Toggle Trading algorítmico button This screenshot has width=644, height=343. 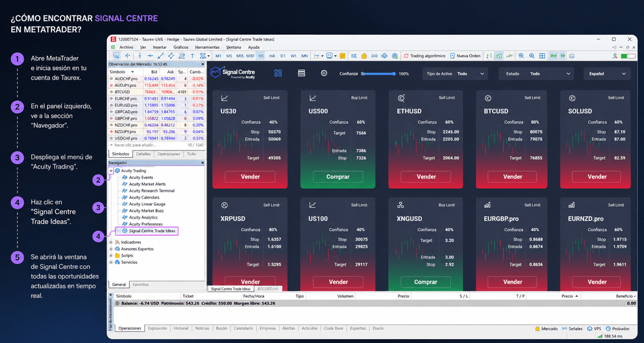coord(425,56)
